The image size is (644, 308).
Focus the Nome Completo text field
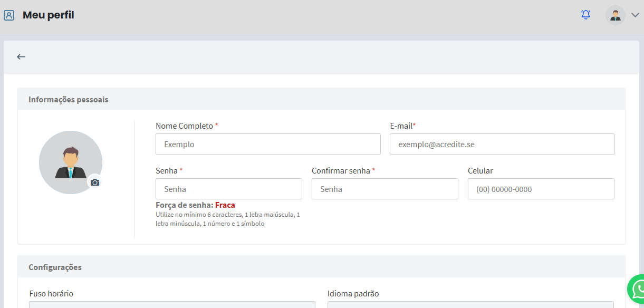click(268, 144)
